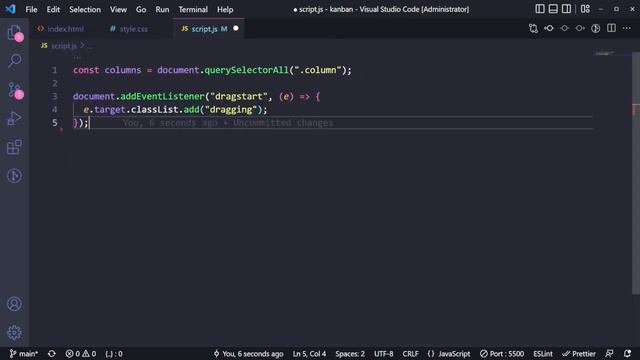Click Ln 5, Col 4 in status bar

click(309, 354)
